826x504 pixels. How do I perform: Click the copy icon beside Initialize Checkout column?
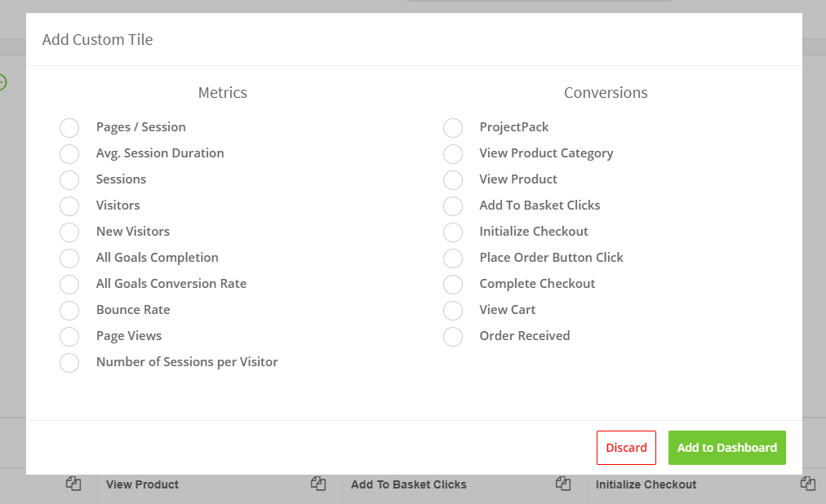808,484
